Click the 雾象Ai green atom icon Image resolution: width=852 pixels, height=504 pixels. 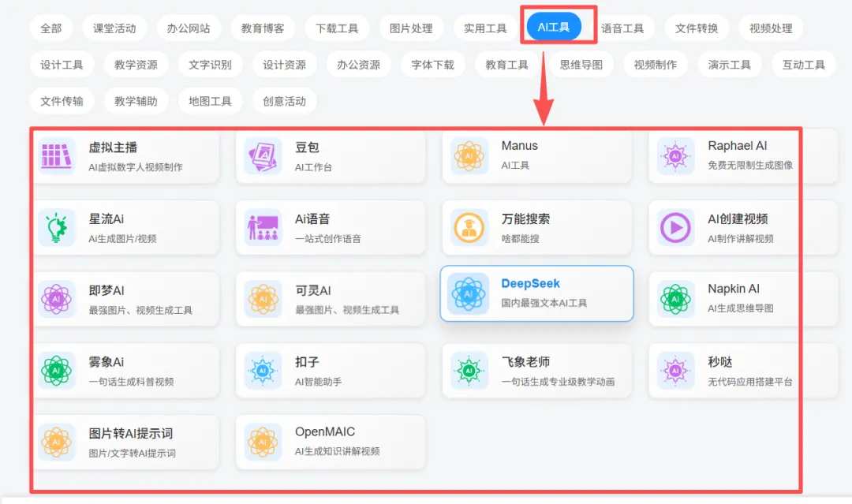point(57,371)
